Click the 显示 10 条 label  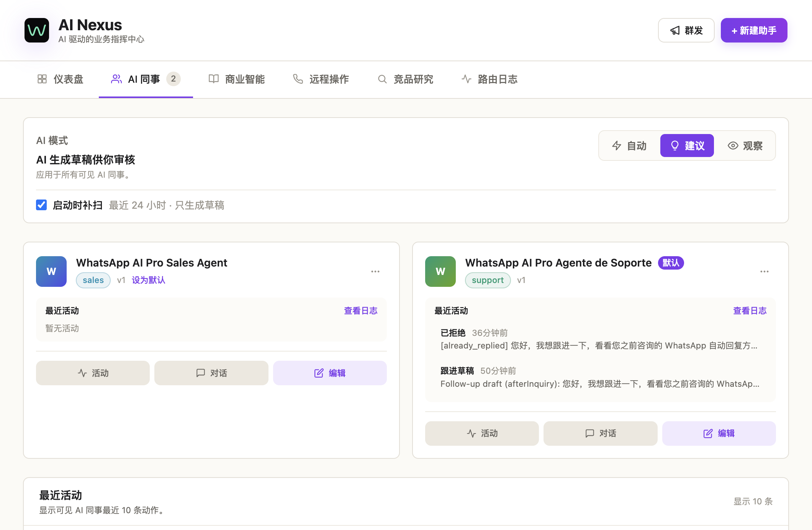click(753, 501)
